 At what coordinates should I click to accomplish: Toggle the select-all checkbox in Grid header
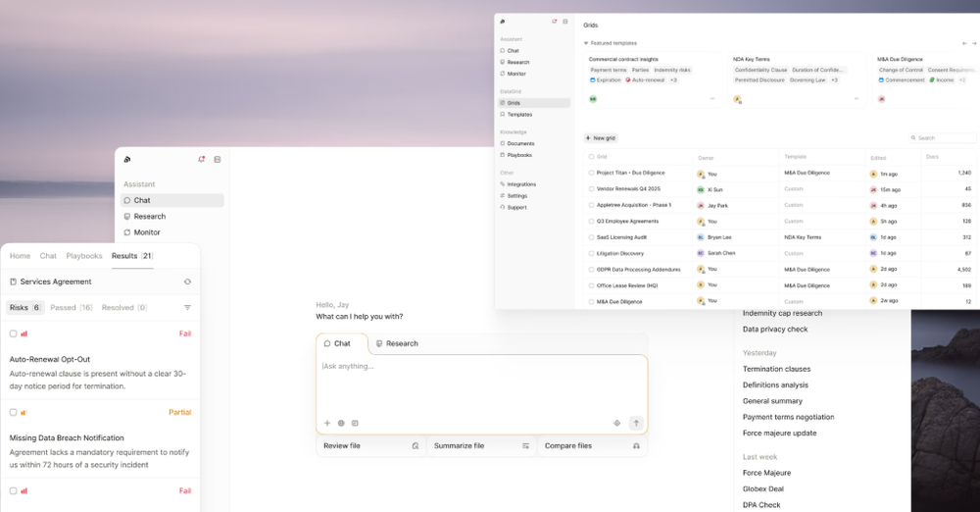[591, 157]
